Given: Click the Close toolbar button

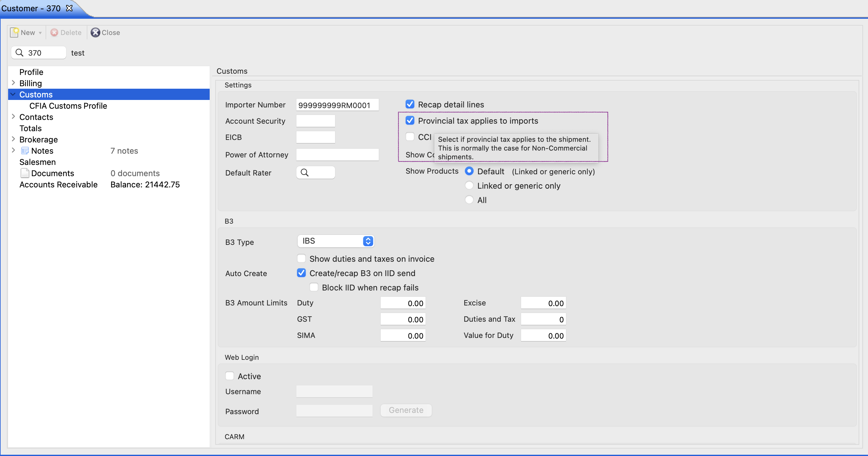Looking at the screenshot, I should click(105, 32).
